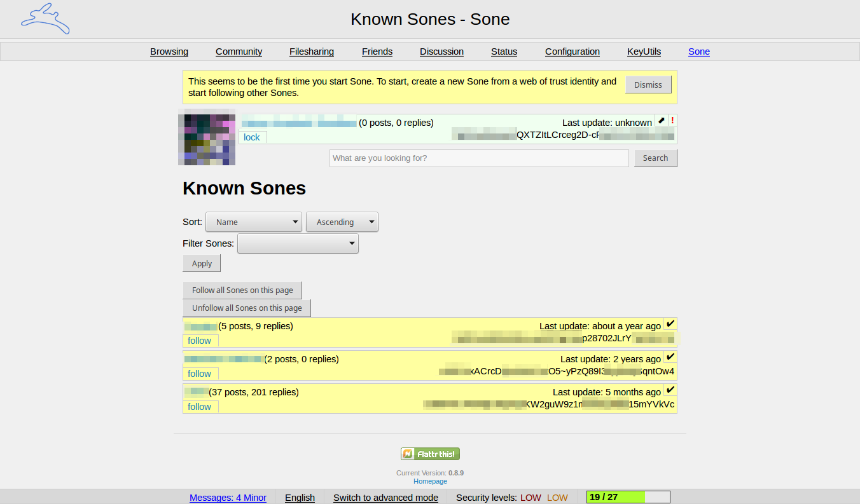Follow the Sone with 37 posts, 201 replies
Image resolution: width=860 pixels, height=504 pixels.
pos(199,407)
